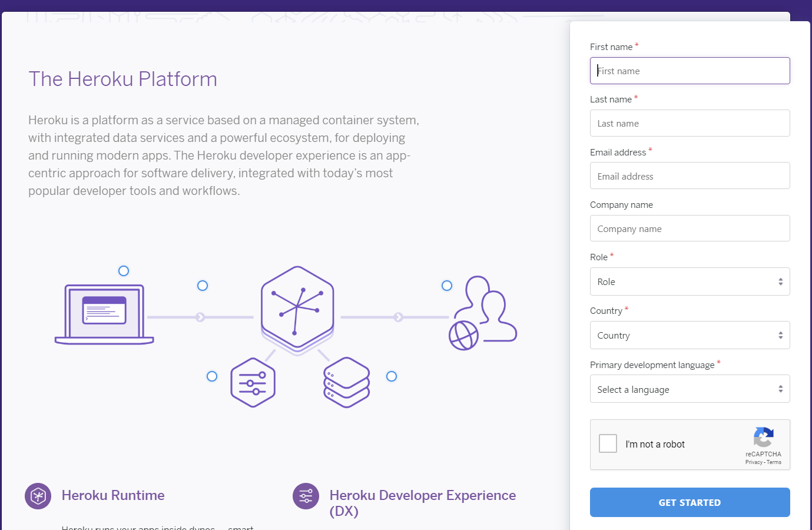Viewport: 812px width, 530px height.
Task: Click the central hexagon network icon
Action: tap(297, 310)
